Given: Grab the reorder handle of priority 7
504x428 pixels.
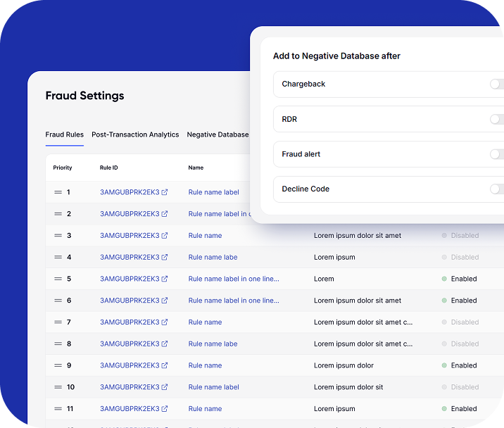Looking at the screenshot, I should [58, 322].
